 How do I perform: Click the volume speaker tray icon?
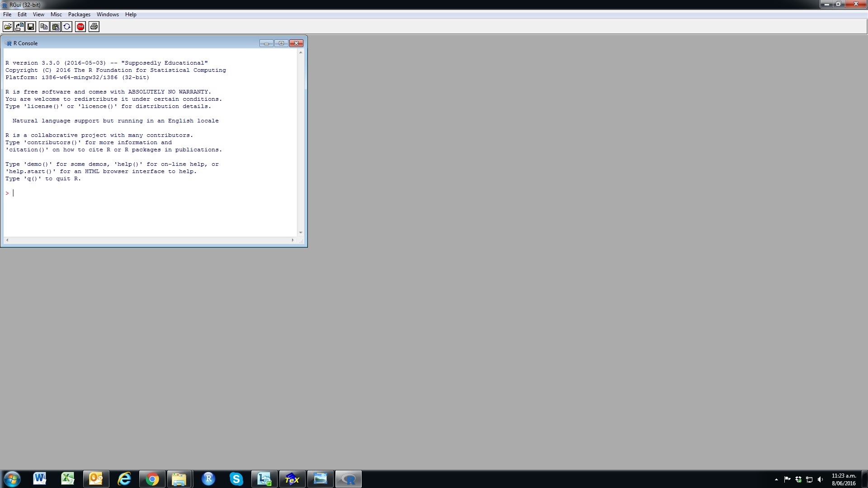[x=820, y=479]
